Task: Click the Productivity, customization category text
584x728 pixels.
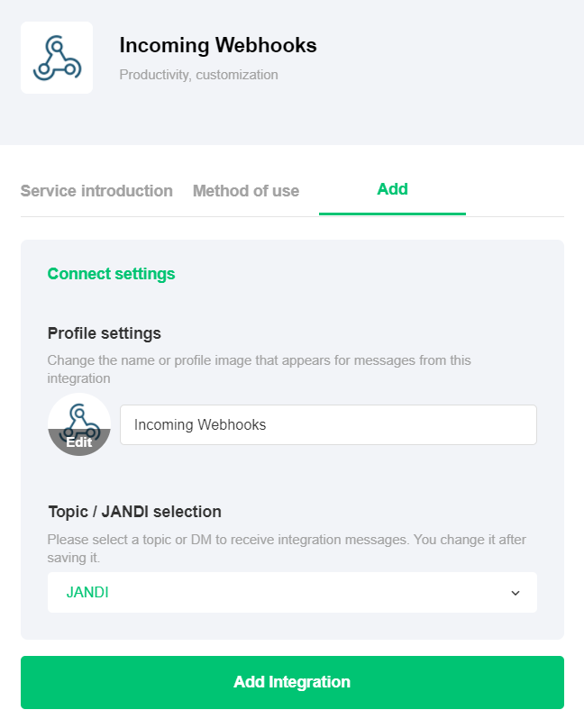Action: click(198, 75)
